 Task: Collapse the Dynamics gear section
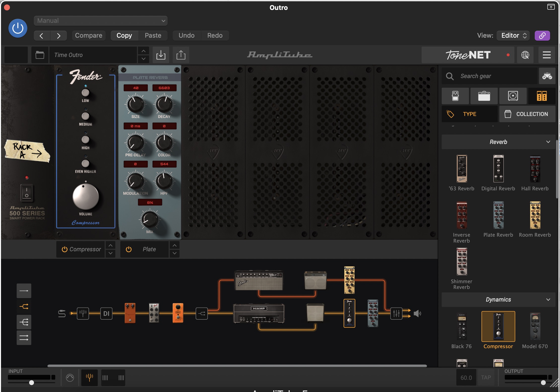(498, 300)
